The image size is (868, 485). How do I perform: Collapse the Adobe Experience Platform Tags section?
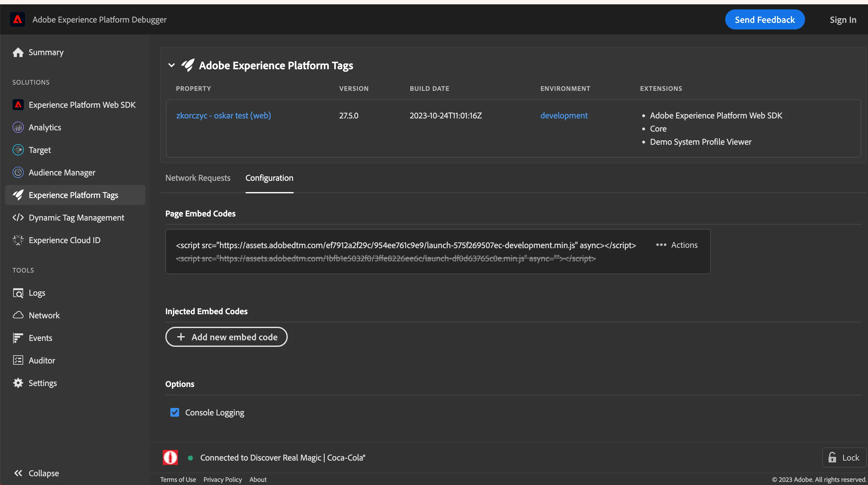pyautogui.click(x=172, y=65)
